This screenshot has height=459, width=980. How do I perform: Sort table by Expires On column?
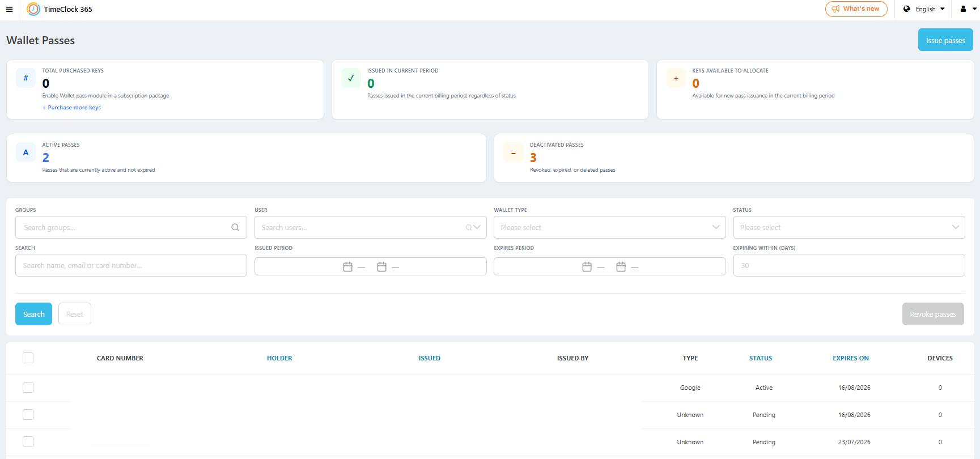click(851, 358)
